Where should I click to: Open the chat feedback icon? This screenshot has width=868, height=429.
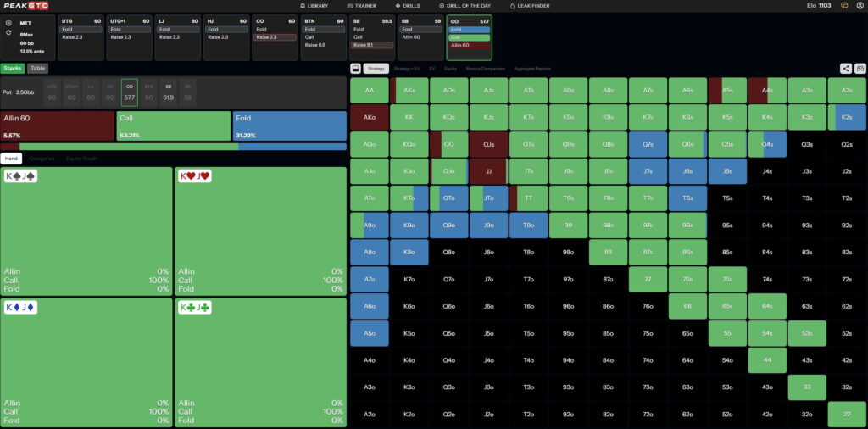[x=844, y=6]
